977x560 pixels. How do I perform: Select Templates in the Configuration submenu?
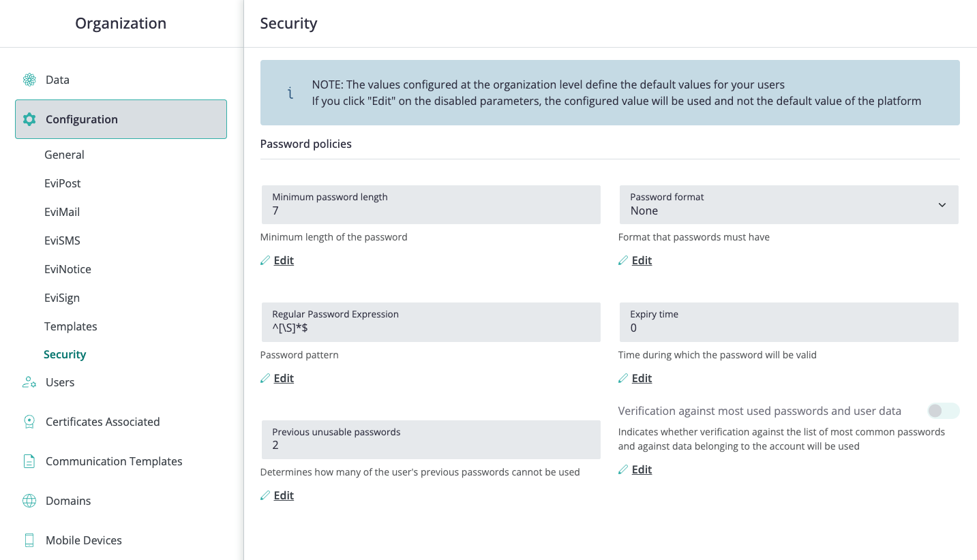tap(71, 326)
